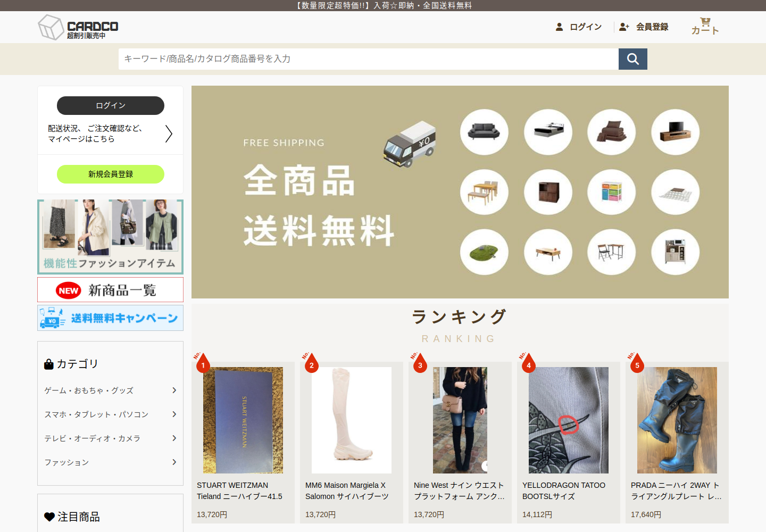Expand the テレビ・オーディオ・カメラ category
The image size is (766, 532).
pos(110,438)
